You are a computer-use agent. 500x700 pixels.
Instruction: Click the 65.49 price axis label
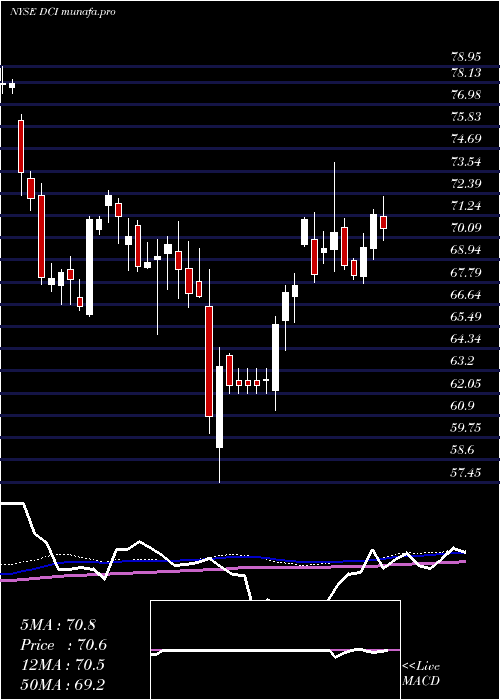(x=466, y=317)
